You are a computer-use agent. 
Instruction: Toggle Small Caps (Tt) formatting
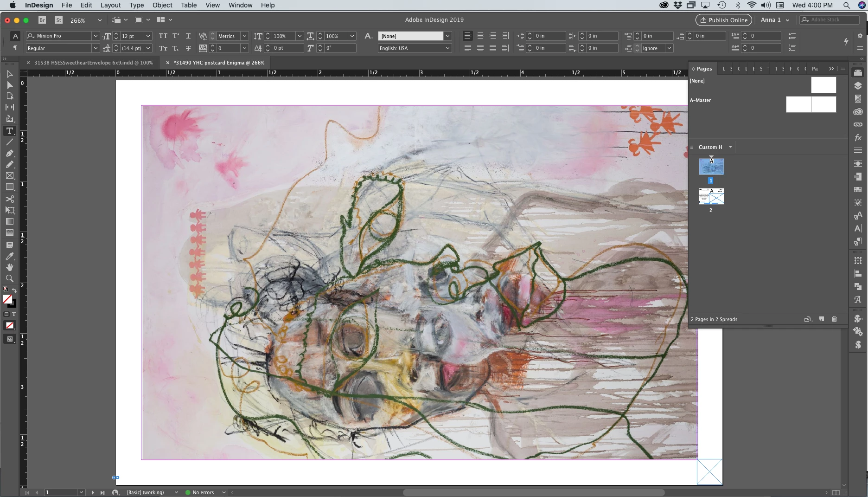tap(163, 48)
